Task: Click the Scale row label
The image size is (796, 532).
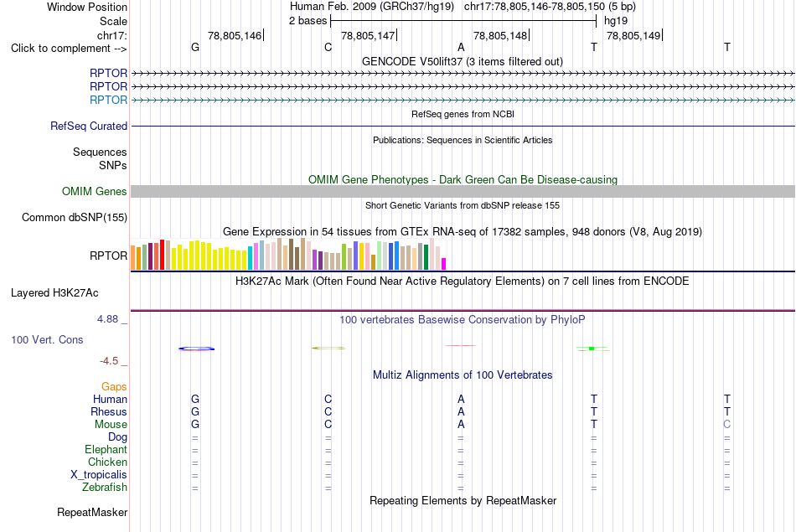Action: coord(113,21)
